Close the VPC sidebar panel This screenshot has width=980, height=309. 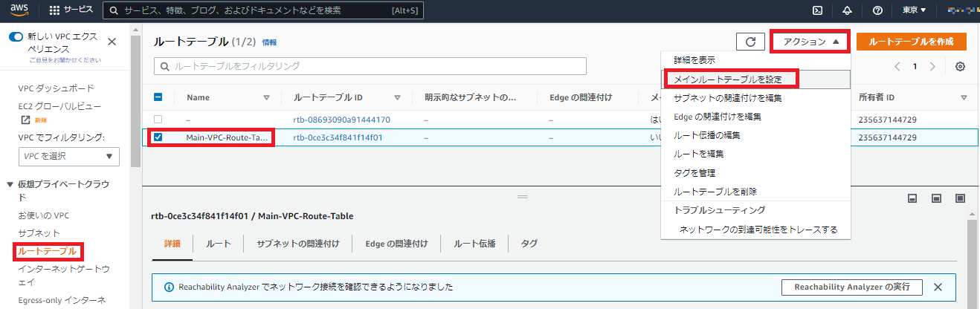(x=112, y=42)
